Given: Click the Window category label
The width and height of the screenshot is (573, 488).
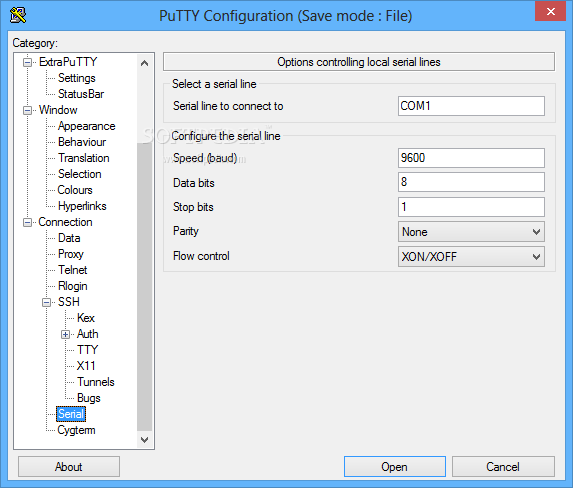Looking at the screenshot, I should click(x=58, y=110).
